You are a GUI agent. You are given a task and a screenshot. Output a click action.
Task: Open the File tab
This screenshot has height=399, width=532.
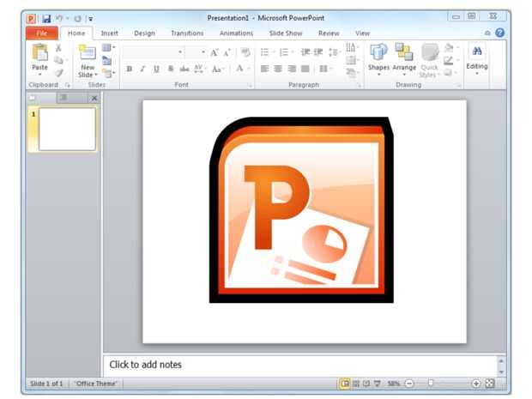(x=42, y=33)
